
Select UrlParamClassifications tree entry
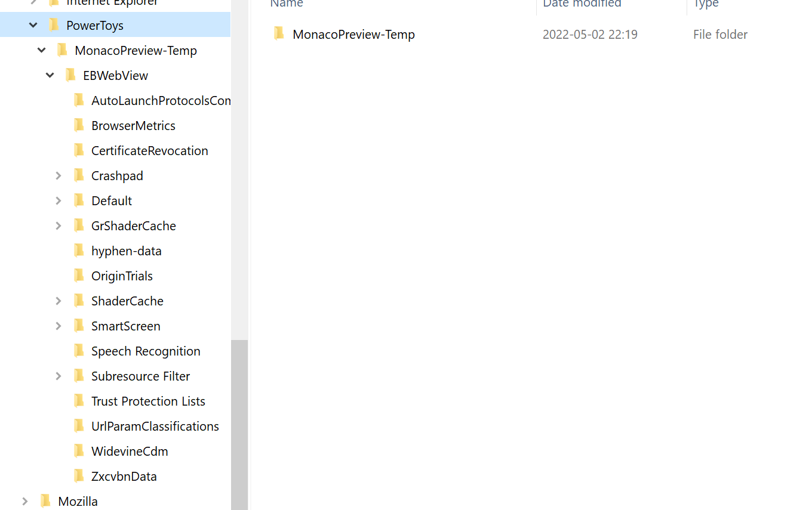point(155,426)
